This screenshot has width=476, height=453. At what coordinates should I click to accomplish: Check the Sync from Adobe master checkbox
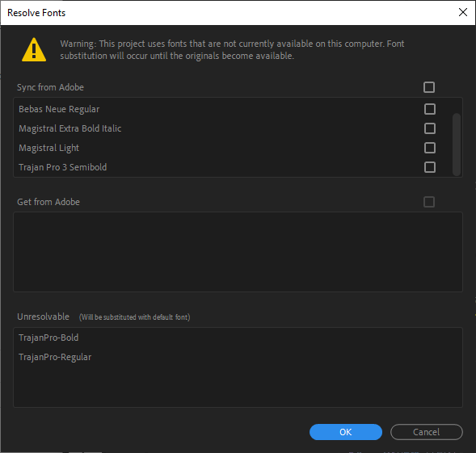tap(429, 87)
